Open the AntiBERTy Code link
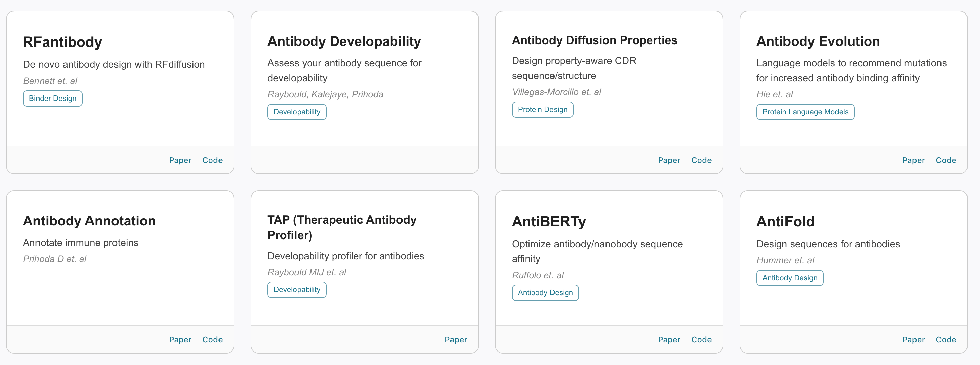This screenshot has height=365, width=980. point(701,339)
